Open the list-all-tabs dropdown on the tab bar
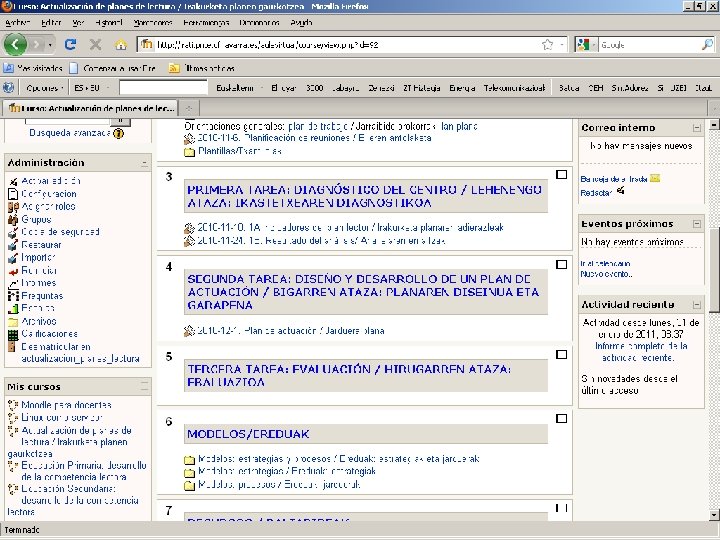720x540 pixels. point(714,108)
